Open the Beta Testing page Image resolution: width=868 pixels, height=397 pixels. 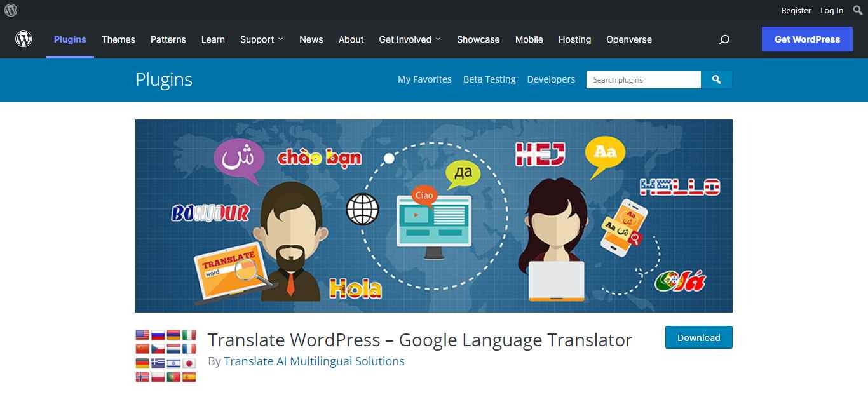[489, 79]
